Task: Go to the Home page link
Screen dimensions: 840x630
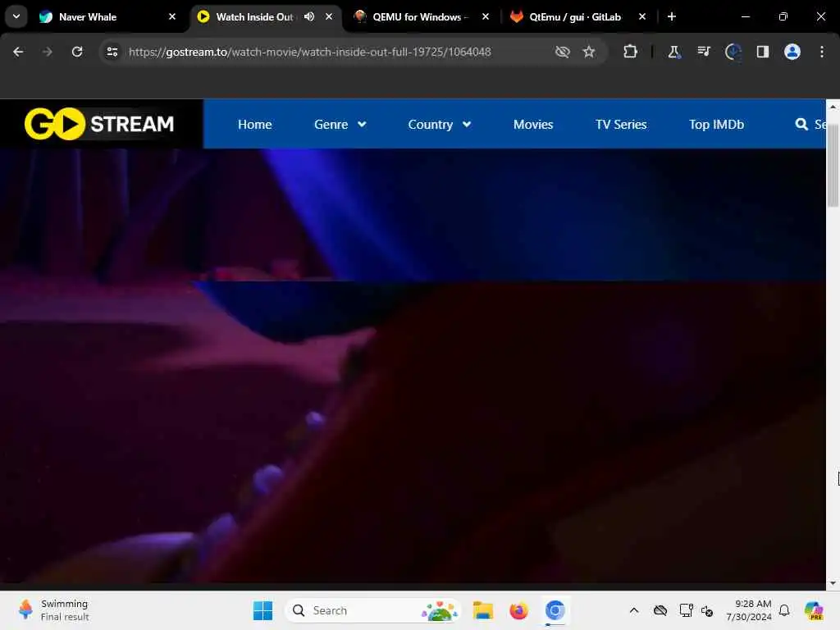Action: (254, 125)
